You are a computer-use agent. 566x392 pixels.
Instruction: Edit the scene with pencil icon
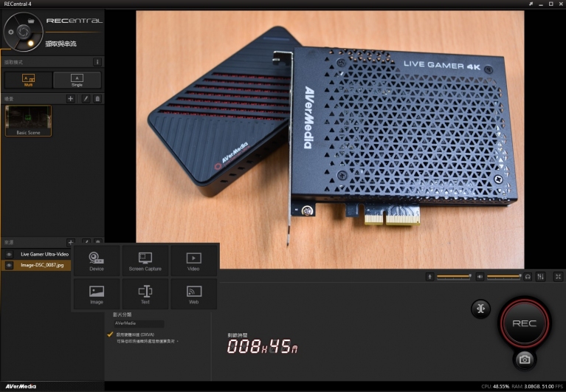pyautogui.click(x=86, y=98)
